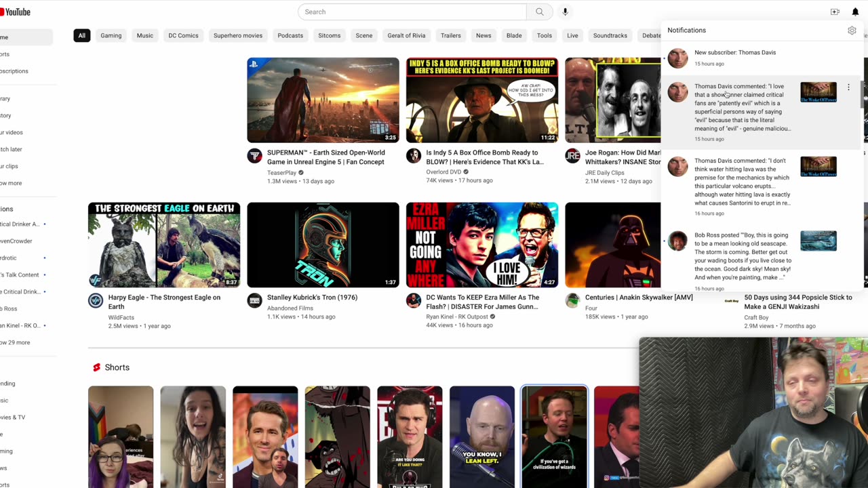The image size is (868, 488).
Task: Click TeaserPlay channel name
Action: pyautogui.click(x=281, y=173)
